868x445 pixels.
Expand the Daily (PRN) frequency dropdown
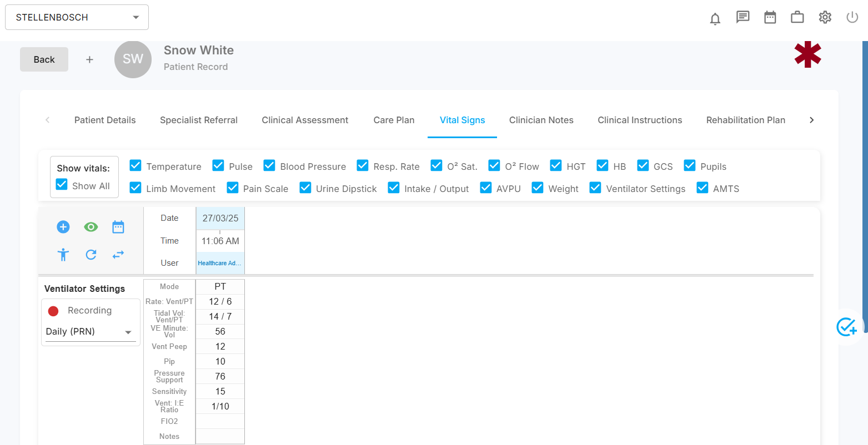(90, 332)
